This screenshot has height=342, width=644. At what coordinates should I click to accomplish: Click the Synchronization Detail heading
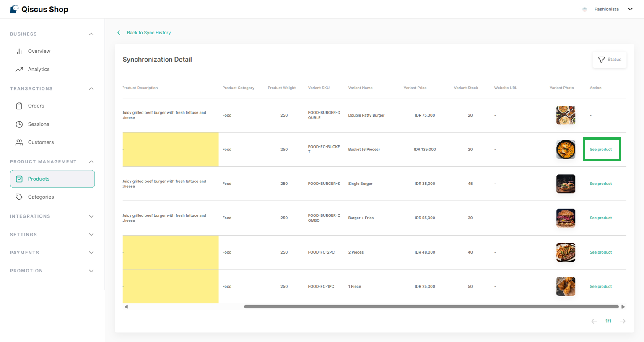coord(157,60)
